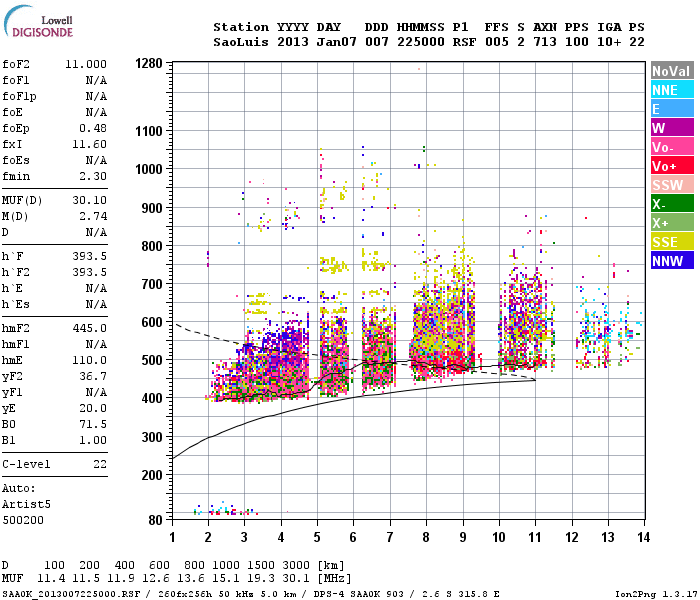The width and height of the screenshot is (700, 600).
Task: Click the 80 km axis label
Action: tap(155, 520)
